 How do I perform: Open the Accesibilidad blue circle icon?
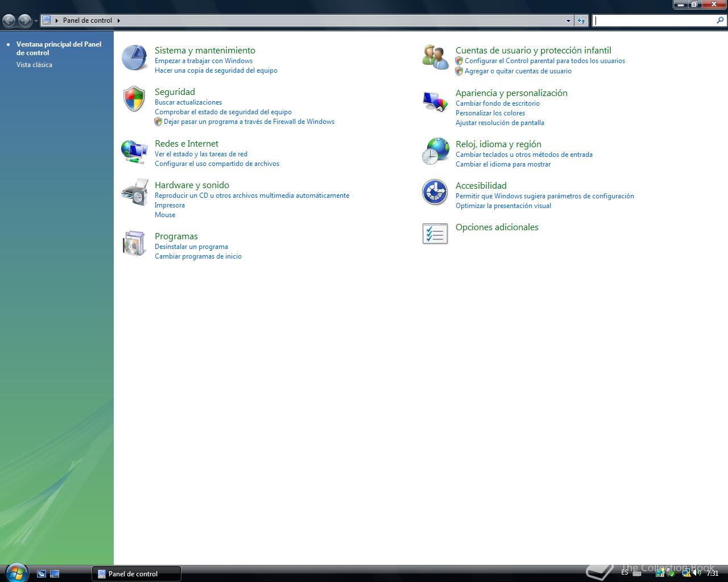click(x=435, y=192)
